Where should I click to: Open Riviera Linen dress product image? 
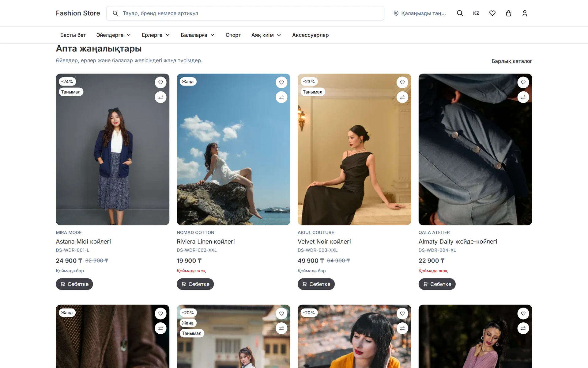tap(233, 149)
